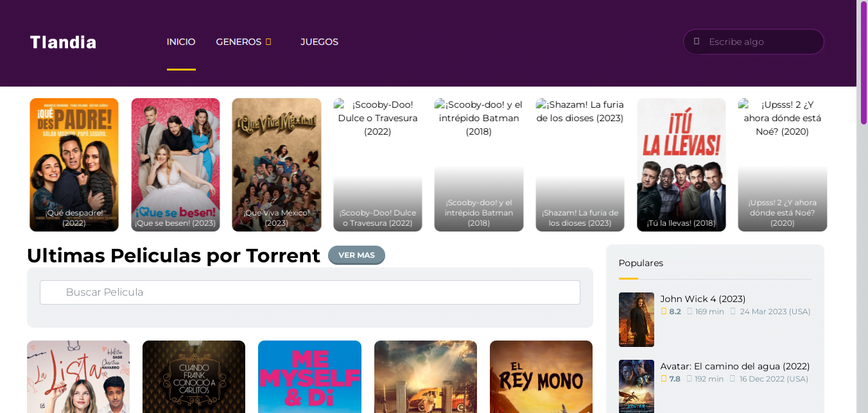
Task: Open the Me Myself & Di poster
Action: [309, 377]
